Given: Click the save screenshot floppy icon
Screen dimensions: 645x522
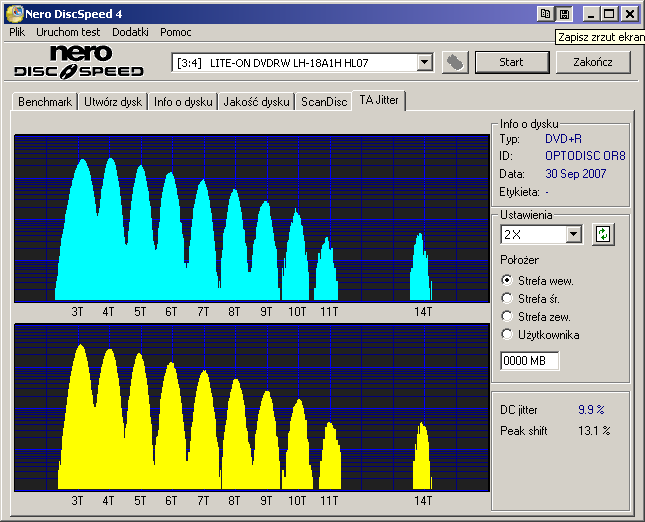Looking at the screenshot, I should point(564,14).
